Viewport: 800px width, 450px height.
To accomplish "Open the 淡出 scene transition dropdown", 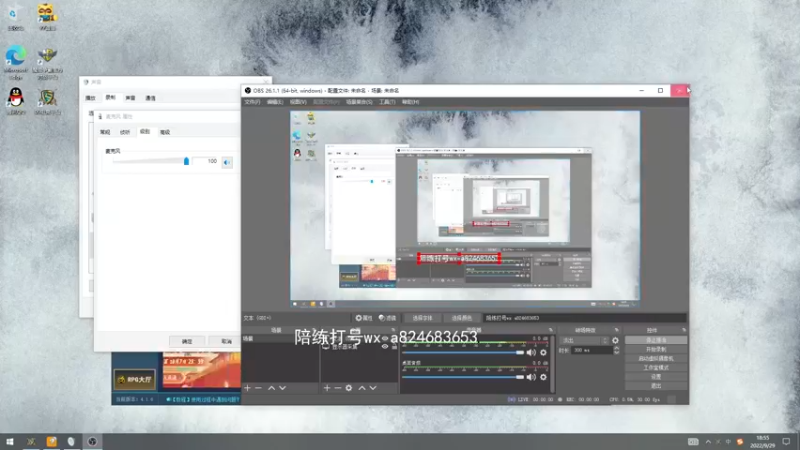I will pyautogui.click(x=584, y=340).
